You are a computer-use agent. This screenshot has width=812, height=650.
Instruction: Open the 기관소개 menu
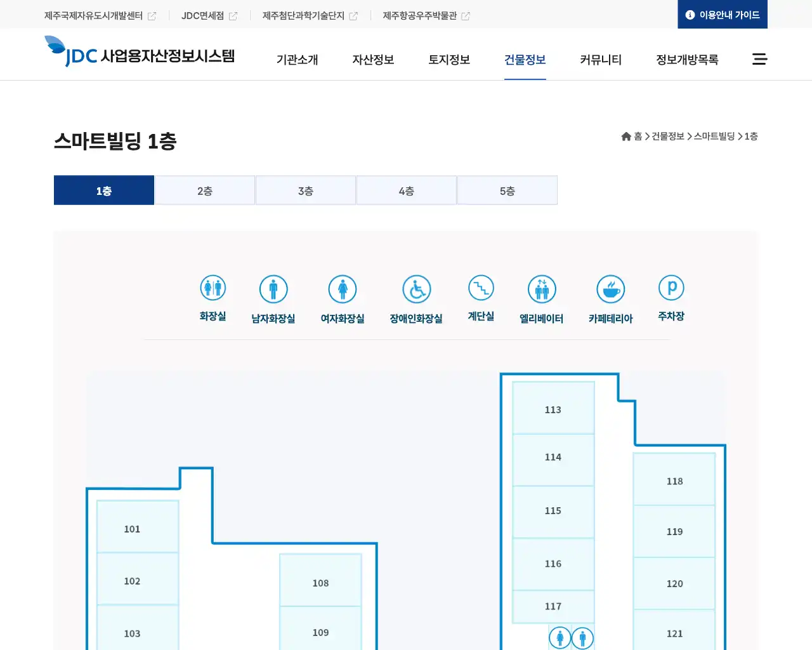[298, 60]
